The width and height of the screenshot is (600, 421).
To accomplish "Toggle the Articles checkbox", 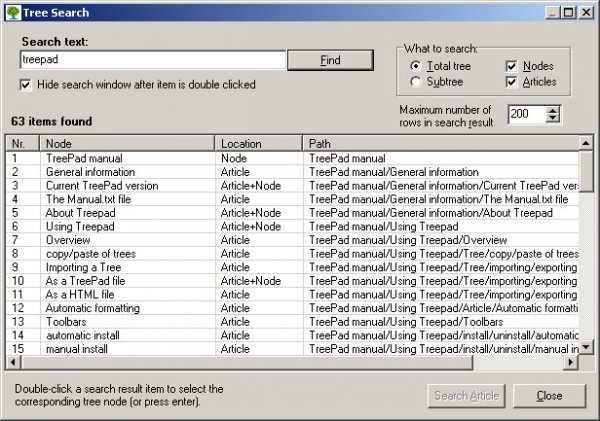I will (513, 81).
